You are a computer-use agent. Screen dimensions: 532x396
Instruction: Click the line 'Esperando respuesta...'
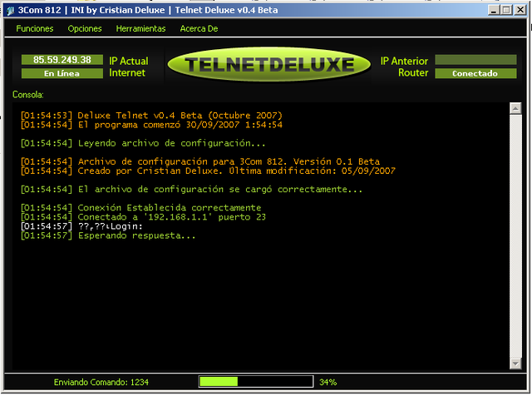[x=108, y=235]
